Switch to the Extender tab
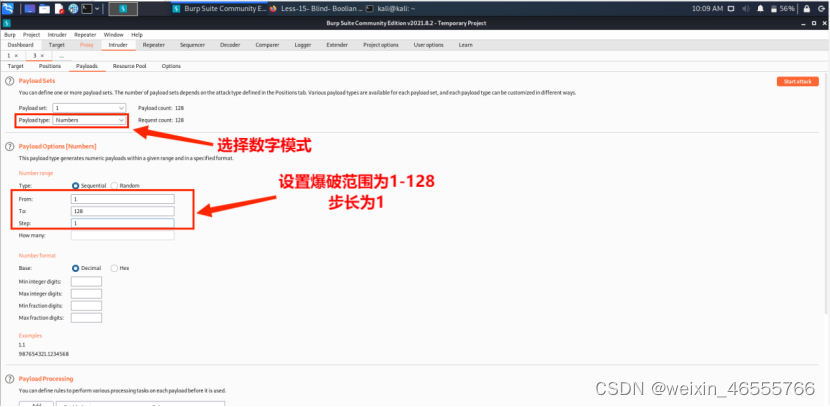 [x=337, y=45]
